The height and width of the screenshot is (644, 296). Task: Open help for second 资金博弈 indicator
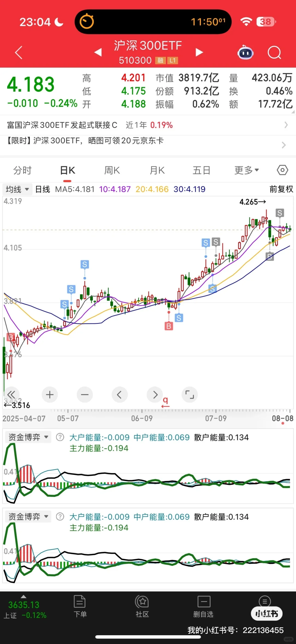pyautogui.click(x=60, y=517)
